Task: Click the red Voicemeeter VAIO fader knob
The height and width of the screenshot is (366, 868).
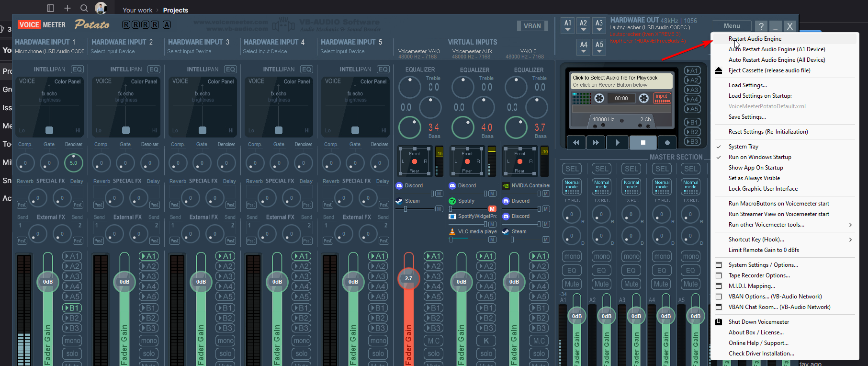Action: click(408, 278)
